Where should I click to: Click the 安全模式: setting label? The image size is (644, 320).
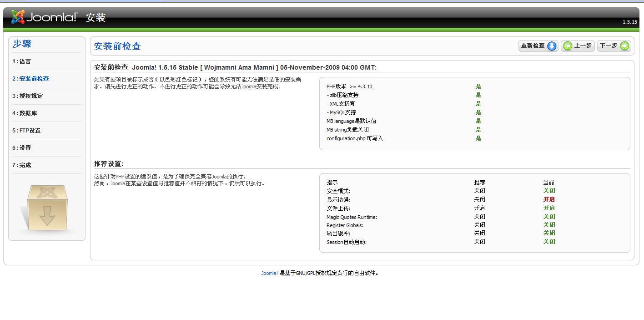(338, 191)
